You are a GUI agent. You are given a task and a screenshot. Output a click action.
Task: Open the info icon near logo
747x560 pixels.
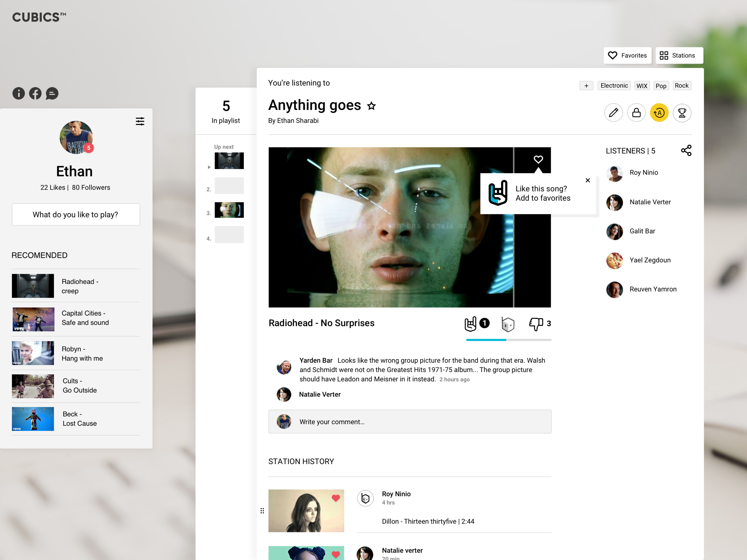[19, 93]
